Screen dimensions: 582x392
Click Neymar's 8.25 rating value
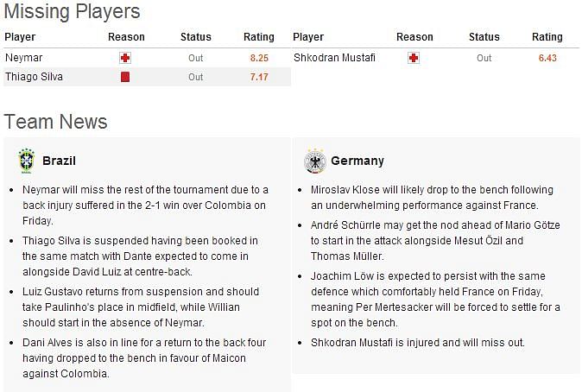point(259,58)
